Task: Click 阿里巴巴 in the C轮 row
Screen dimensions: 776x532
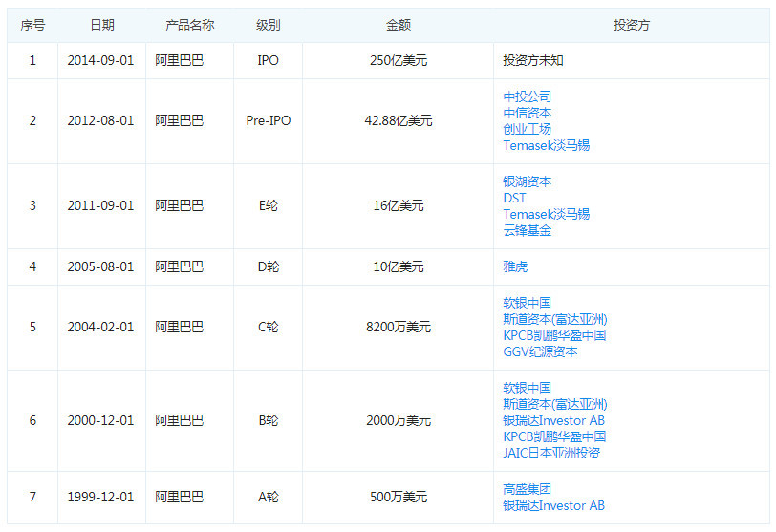Action: point(179,327)
